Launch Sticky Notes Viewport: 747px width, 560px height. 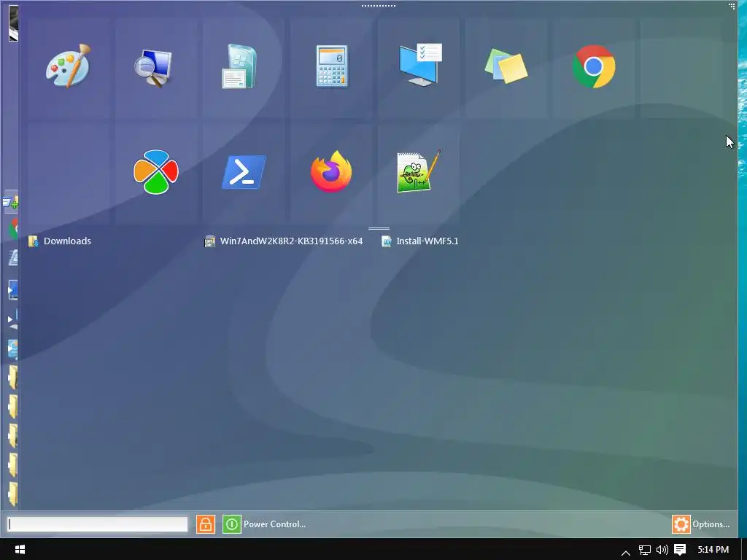point(506,66)
